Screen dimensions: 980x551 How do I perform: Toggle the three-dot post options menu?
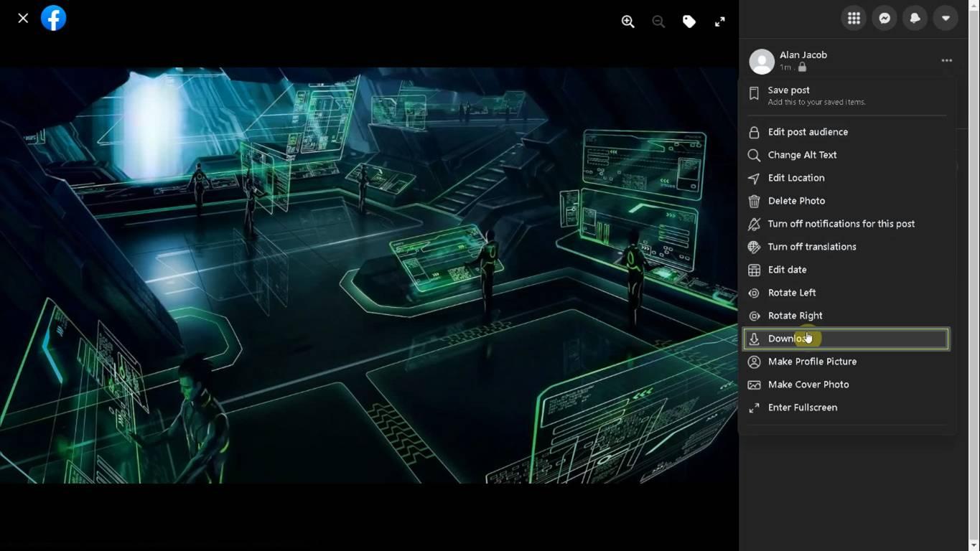(x=946, y=61)
